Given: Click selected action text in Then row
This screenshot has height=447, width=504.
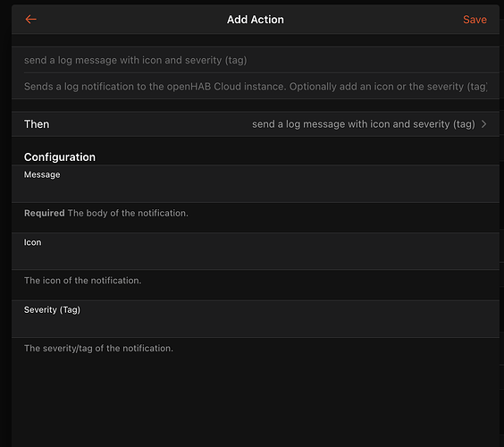Looking at the screenshot, I should 363,124.
